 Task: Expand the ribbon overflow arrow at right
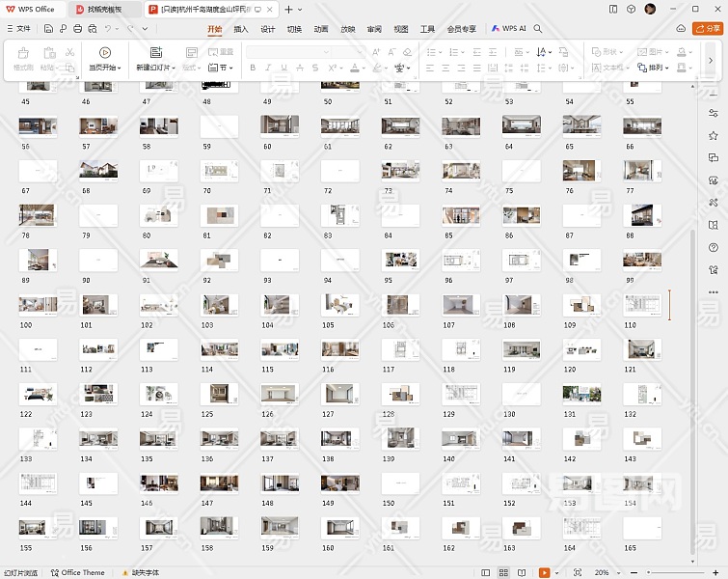pos(711,60)
